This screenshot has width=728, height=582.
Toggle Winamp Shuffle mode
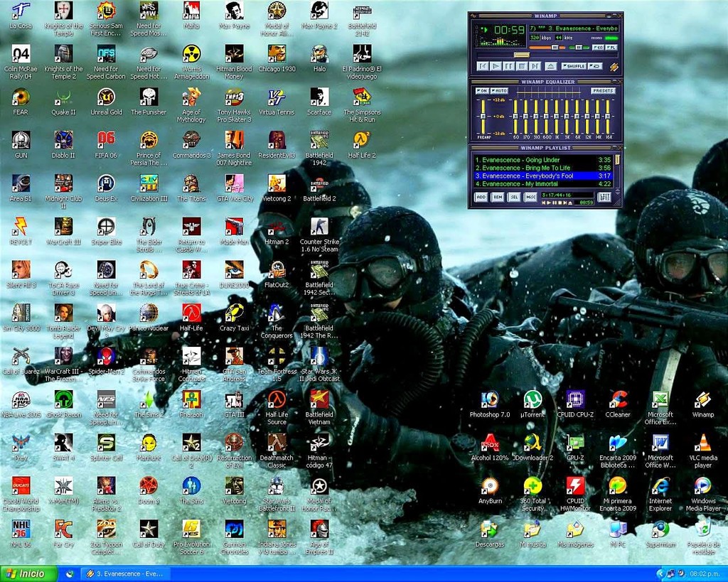[574, 66]
